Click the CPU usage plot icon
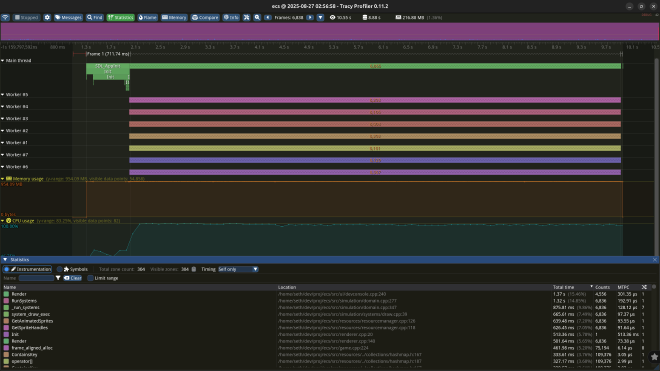Image resolution: width=660 pixels, height=371 pixels. tap(8, 221)
